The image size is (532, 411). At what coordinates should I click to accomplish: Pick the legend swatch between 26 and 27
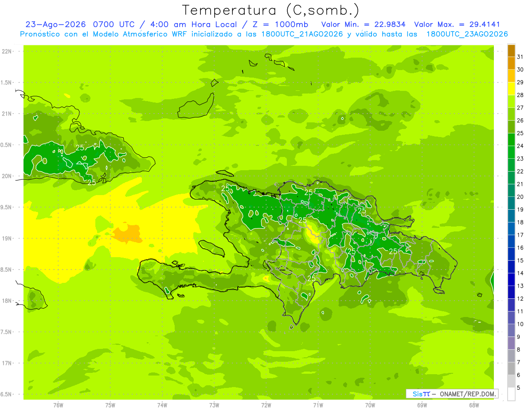tap(511, 114)
